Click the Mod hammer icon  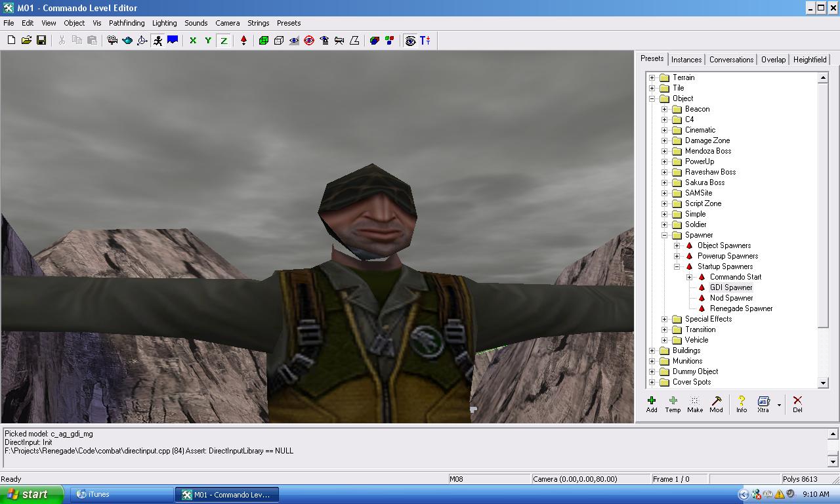716,404
